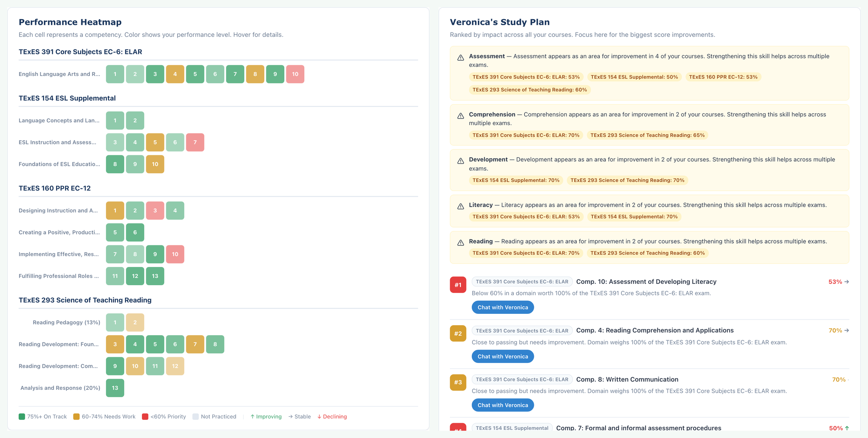Click the #2 rank badge

(x=458, y=333)
